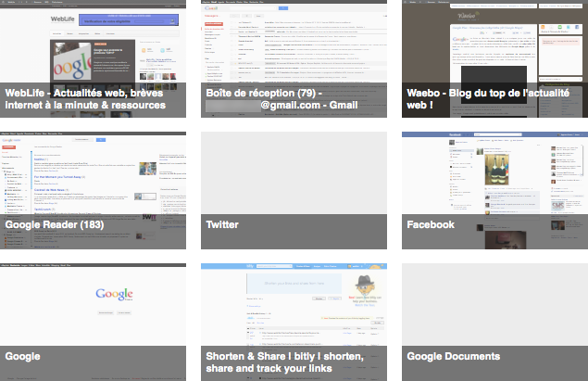
Task: Select the blank Twitter tile
Action: [294, 190]
